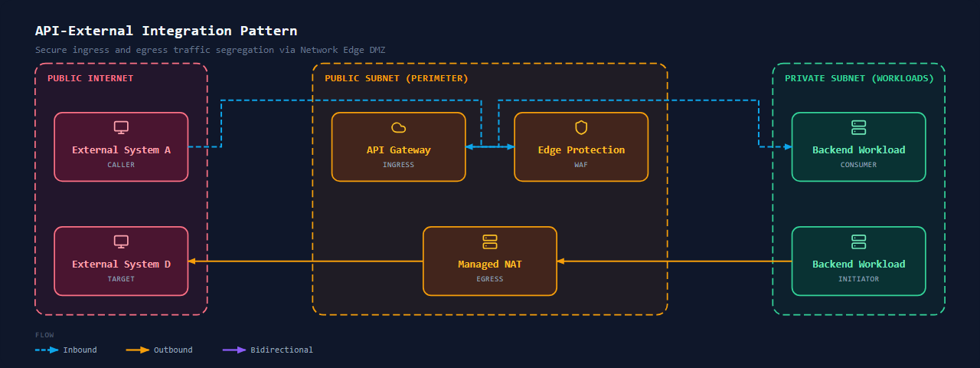The height and width of the screenshot is (368, 980).
Task: Click the Managed NAT label
Action: click(490, 264)
